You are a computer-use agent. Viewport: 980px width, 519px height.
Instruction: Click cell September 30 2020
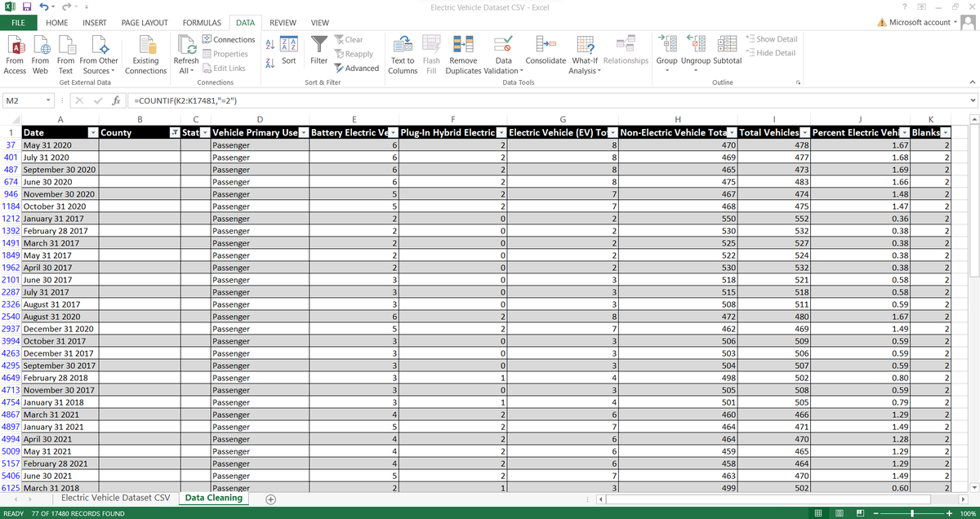60,169
